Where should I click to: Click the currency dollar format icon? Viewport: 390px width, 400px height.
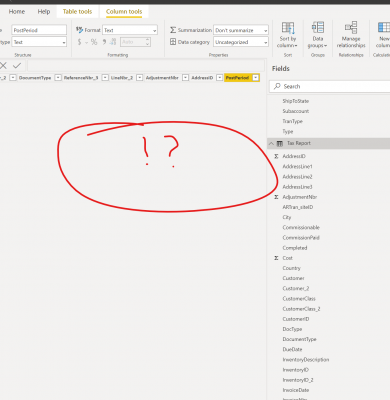tap(79, 42)
